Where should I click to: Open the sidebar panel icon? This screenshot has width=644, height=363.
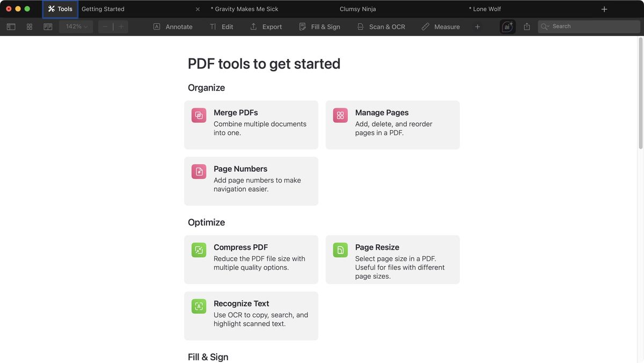point(11,26)
